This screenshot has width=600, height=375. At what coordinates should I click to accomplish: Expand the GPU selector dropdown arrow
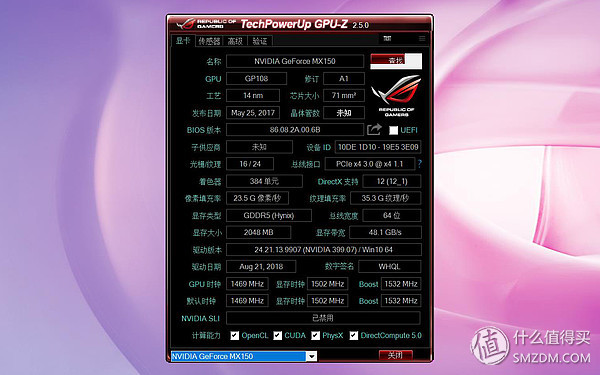coord(311,356)
